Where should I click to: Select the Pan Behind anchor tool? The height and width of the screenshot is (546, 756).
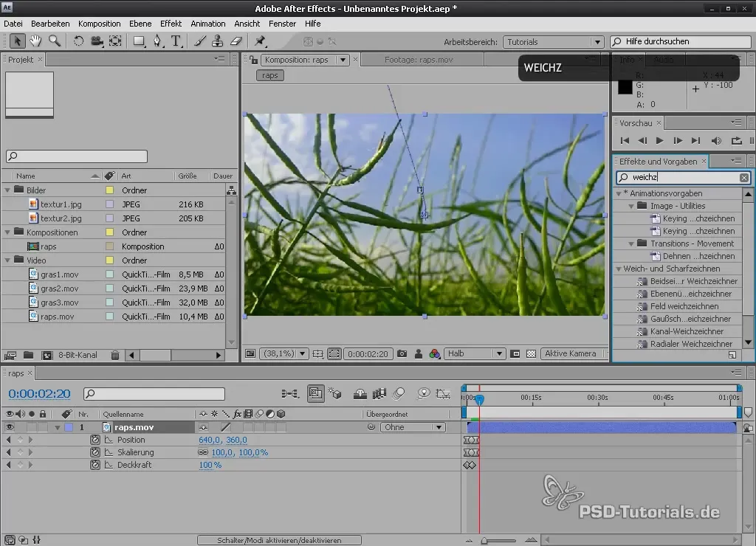(x=115, y=41)
